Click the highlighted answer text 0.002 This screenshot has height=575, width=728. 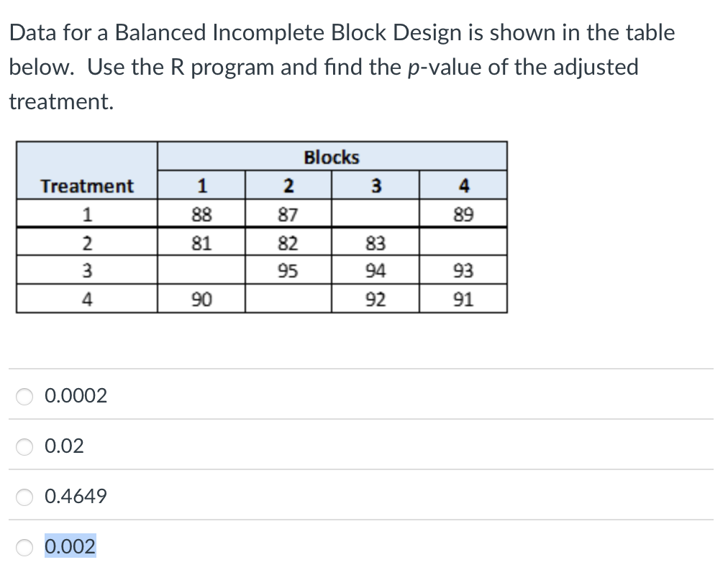point(69,546)
